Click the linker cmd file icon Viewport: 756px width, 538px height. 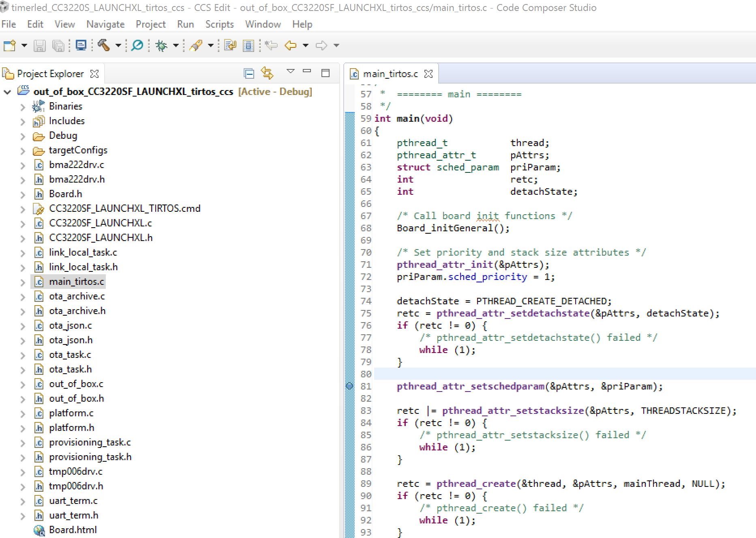coord(39,209)
